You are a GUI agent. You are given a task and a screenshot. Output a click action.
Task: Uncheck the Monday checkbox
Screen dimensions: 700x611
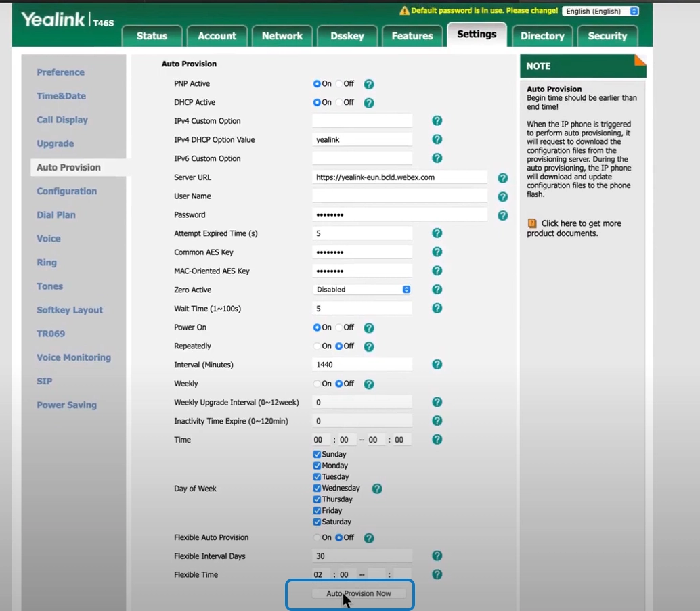pos(317,466)
